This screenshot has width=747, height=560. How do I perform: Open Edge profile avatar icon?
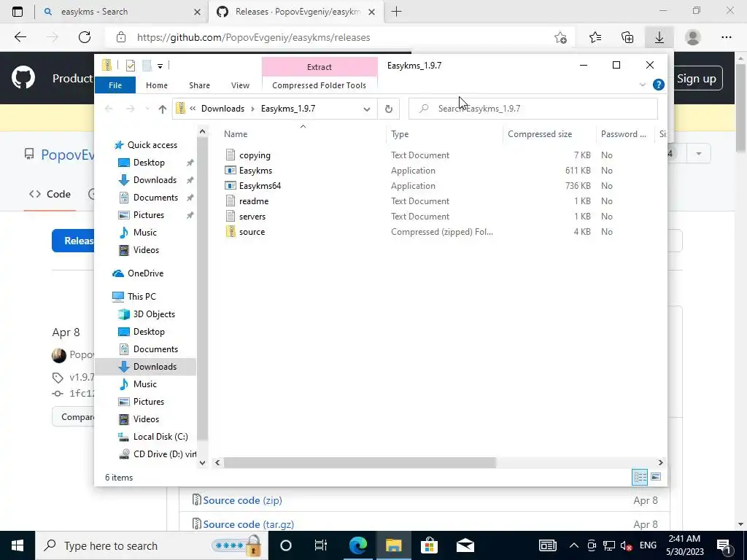693,37
